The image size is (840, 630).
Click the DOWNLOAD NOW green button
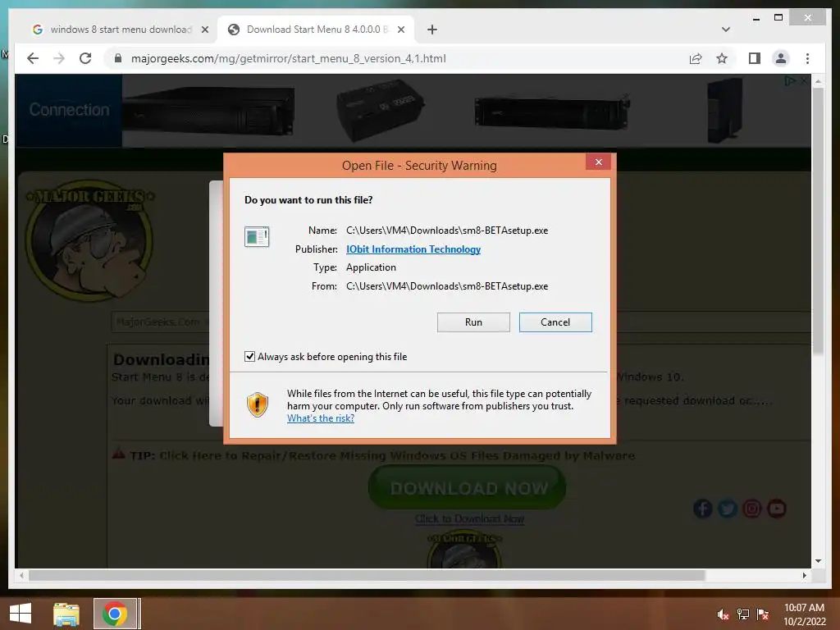coord(467,487)
